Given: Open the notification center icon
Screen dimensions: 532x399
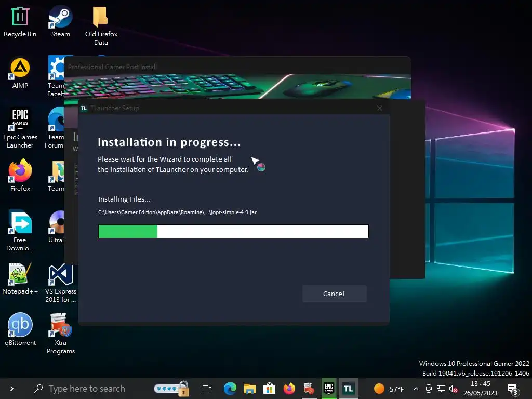Looking at the screenshot, I should click(x=512, y=389).
